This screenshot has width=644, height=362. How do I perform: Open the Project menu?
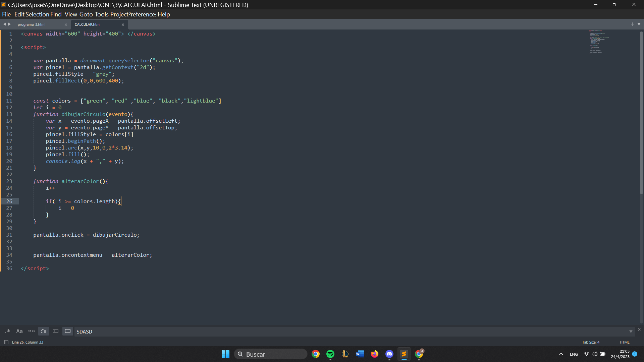(x=119, y=14)
